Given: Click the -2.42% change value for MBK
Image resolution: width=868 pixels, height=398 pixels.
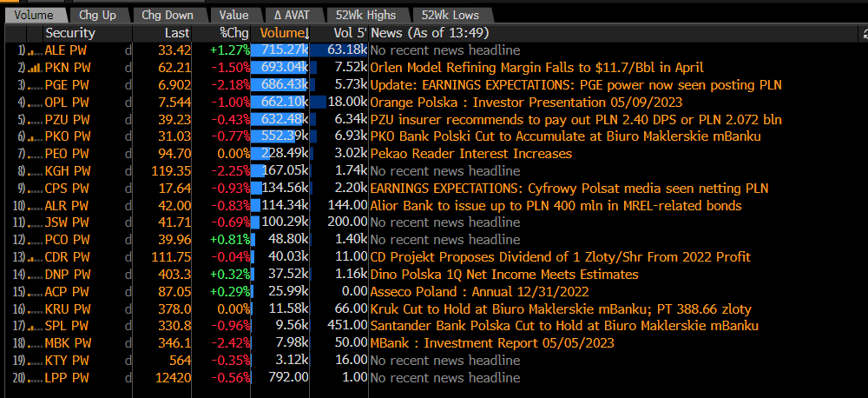Looking at the screenshot, I should click(231, 343).
